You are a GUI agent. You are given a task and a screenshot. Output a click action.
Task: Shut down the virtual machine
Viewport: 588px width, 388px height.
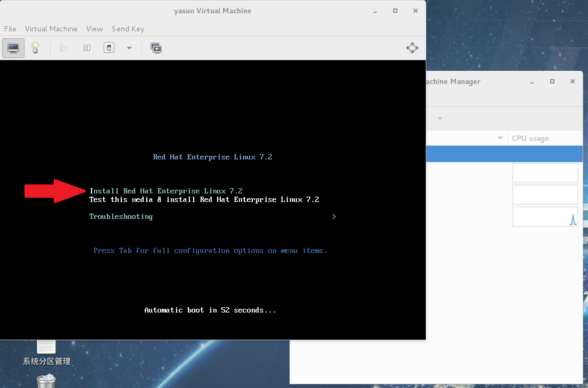point(109,47)
